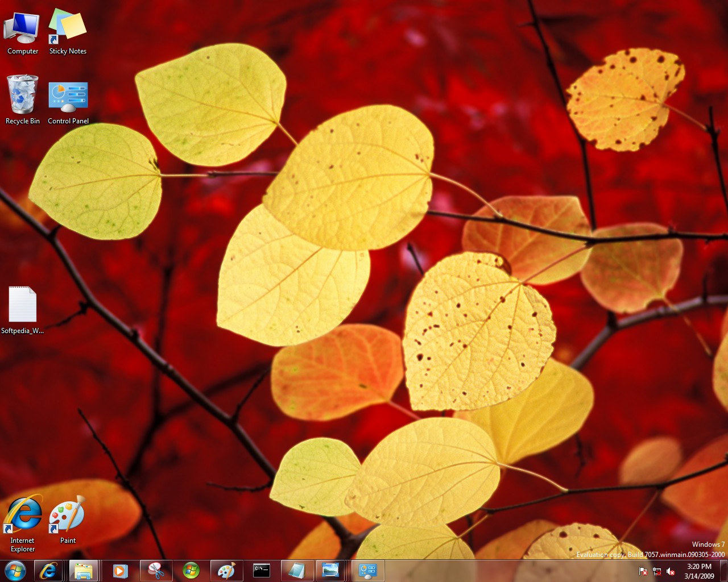Launch the Snipping Tool scissors icon
Screen dimensions: 728x582
[156, 571]
